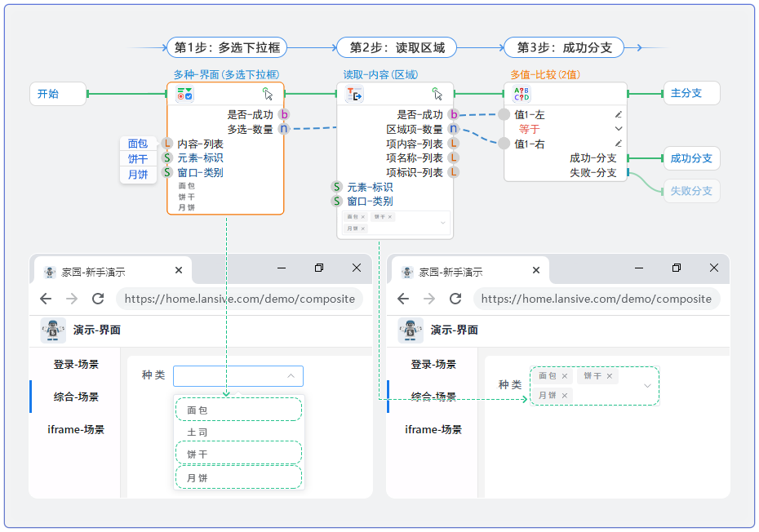Remove the 面包 tag in right browser
This screenshot has width=759, height=532.
pyautogui.click(x=564, y=377)
